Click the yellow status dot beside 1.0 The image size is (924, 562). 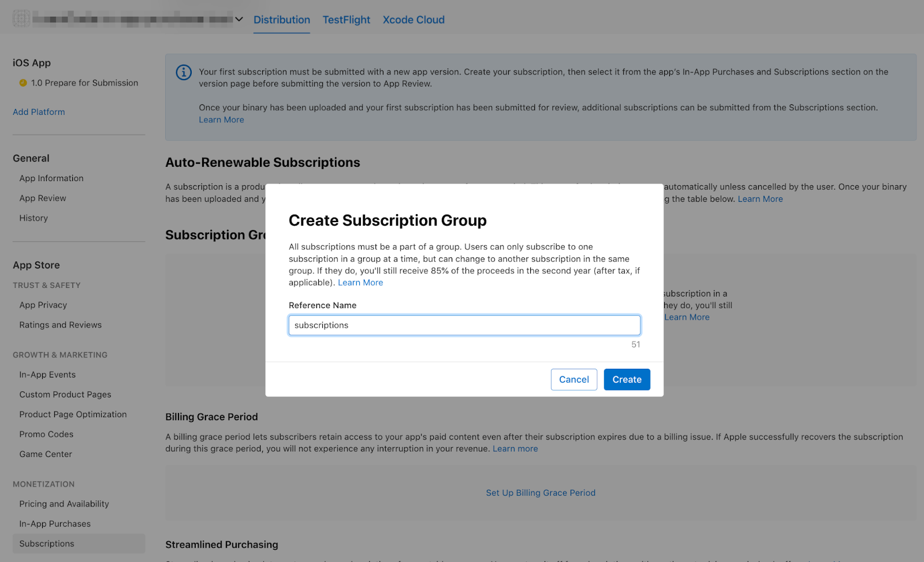click(23, 83)
